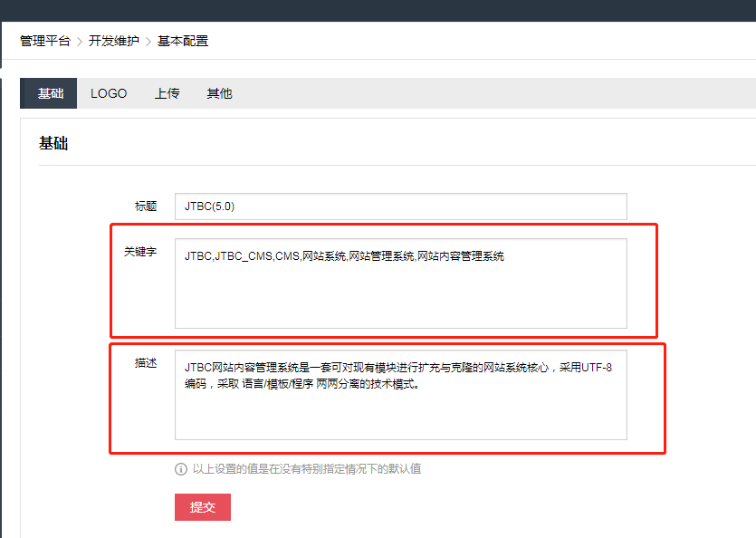Click the info icon beside the default-value hint

181,469
